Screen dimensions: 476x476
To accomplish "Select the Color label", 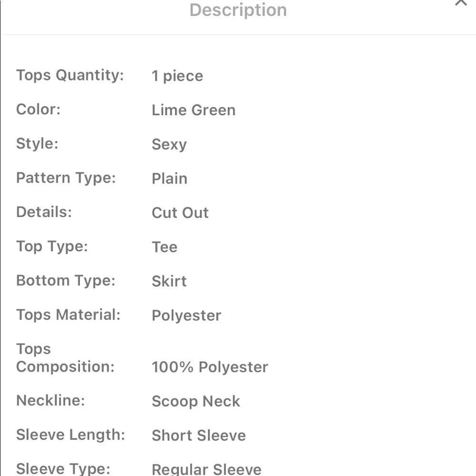I will tap(39, 109).
